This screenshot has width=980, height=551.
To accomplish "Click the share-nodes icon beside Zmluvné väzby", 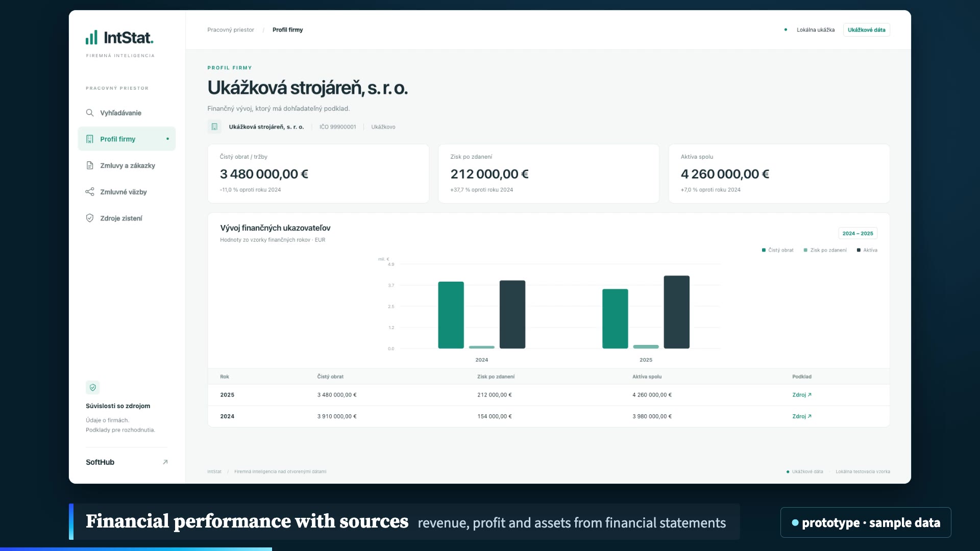I will coord(90,192).
